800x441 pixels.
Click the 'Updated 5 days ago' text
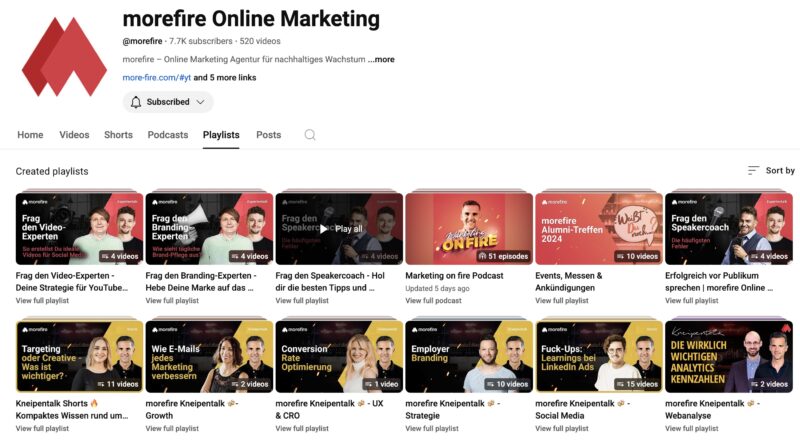[437, 288]
